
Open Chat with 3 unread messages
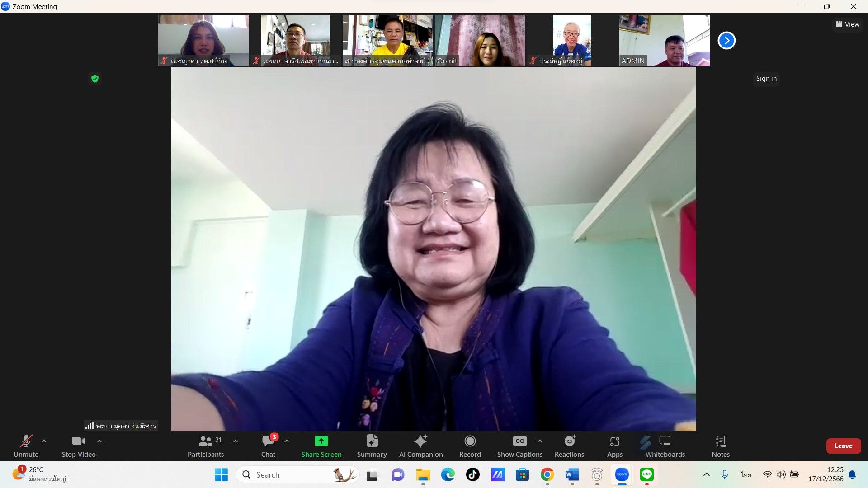(268, 441)
